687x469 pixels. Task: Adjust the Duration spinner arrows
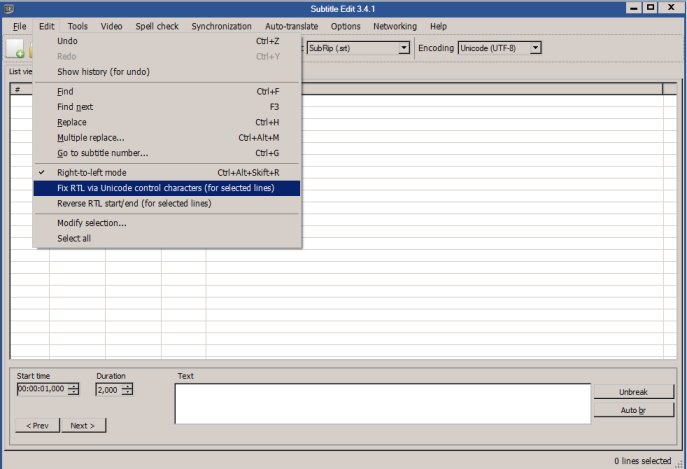(x=127, y=389)
